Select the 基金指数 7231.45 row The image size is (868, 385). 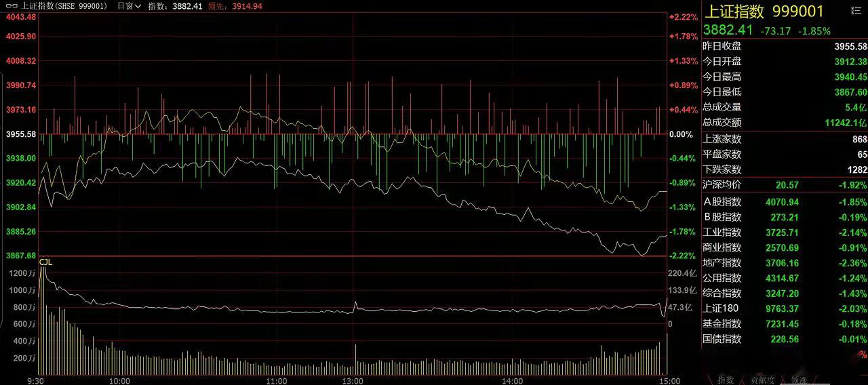click(x=785, y=324)
